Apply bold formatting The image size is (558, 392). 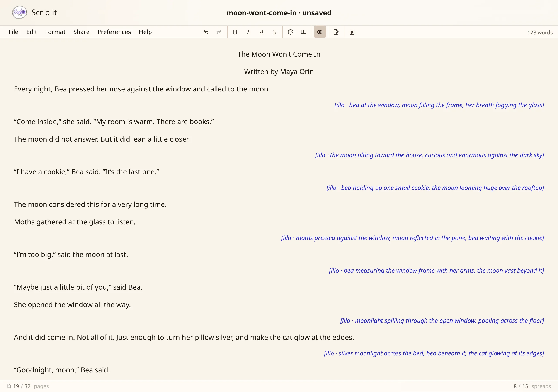click(235, 32)
